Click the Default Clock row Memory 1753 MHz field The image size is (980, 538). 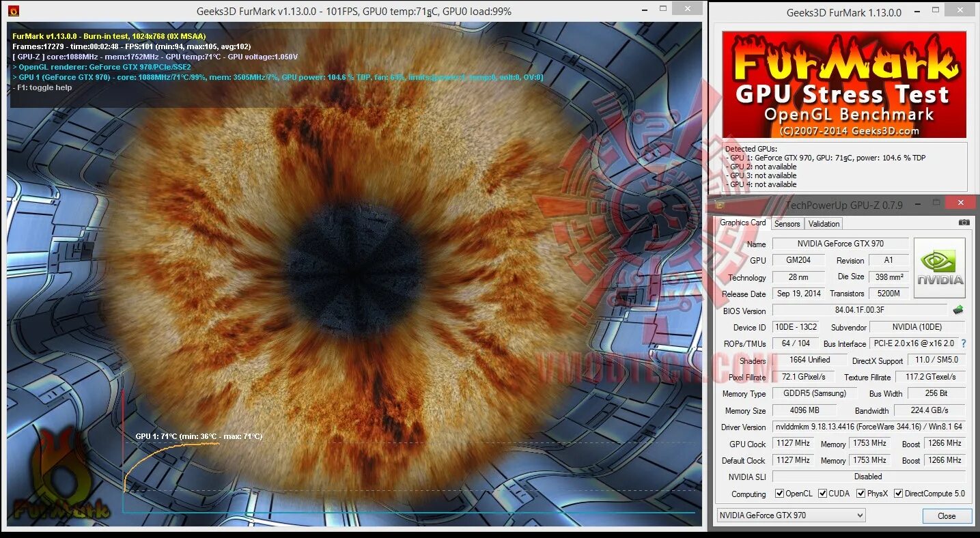tap(870, 460)
